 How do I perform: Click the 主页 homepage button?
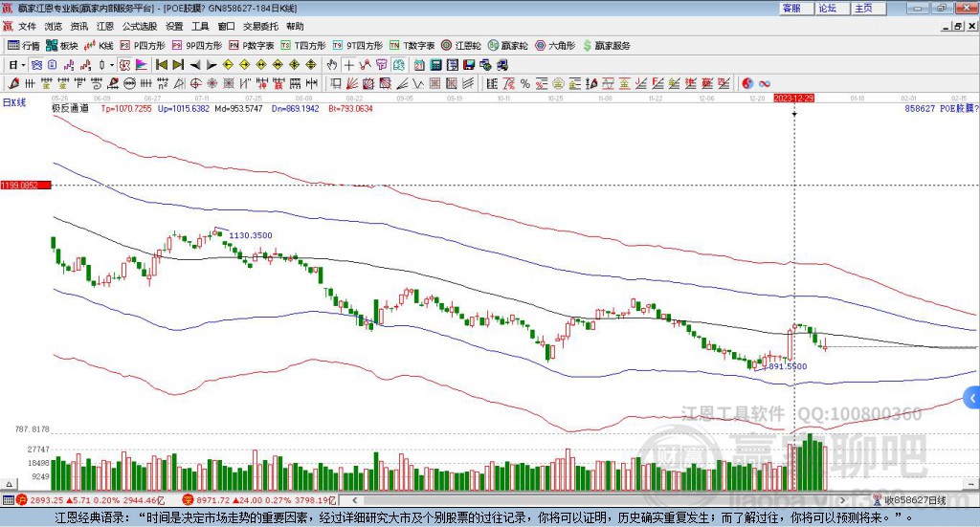(863, 8)
